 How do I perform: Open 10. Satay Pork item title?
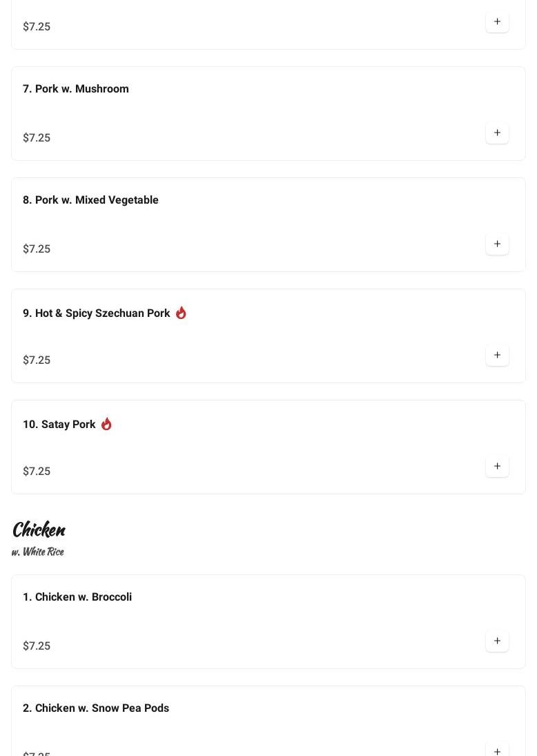(59, 425)
